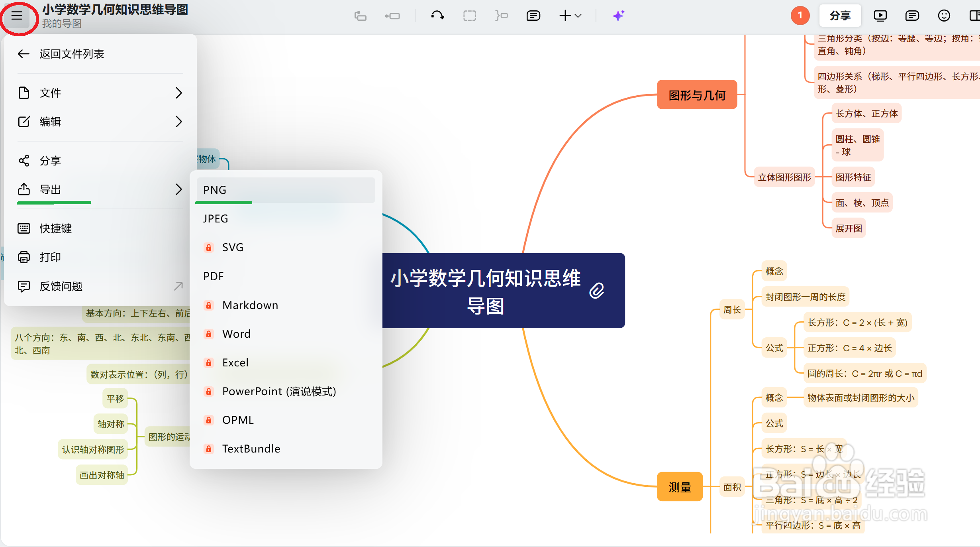Click the orange collaborator badge showing 1

[x=800, y=15]
